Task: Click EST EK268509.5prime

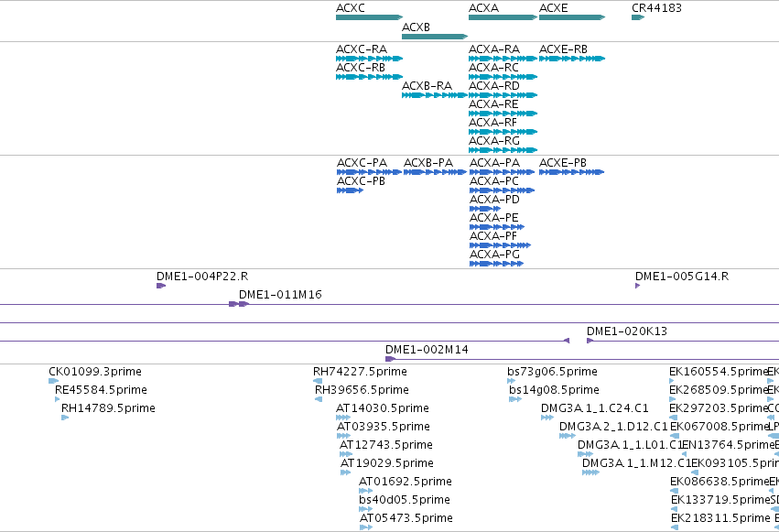Action: coord(673,399)
